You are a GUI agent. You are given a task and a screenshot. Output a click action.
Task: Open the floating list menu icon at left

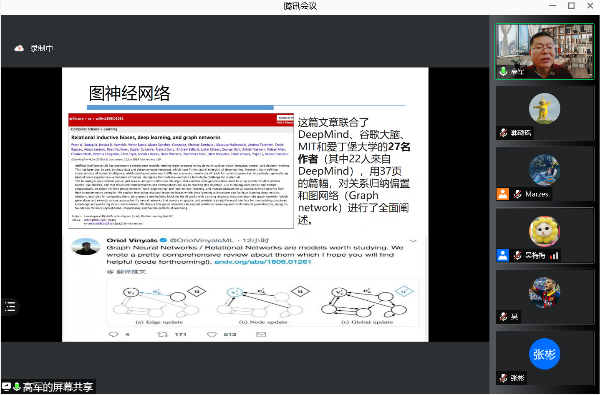10,306
